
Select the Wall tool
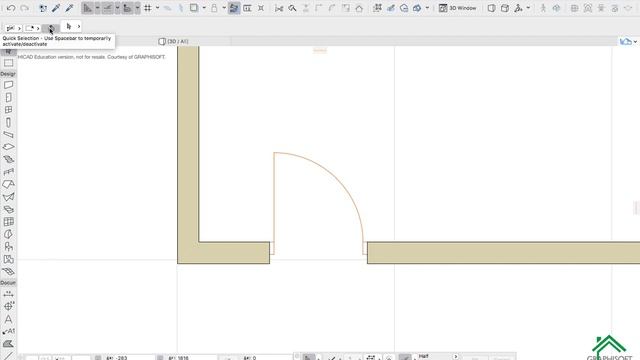(x=8, y=85)
